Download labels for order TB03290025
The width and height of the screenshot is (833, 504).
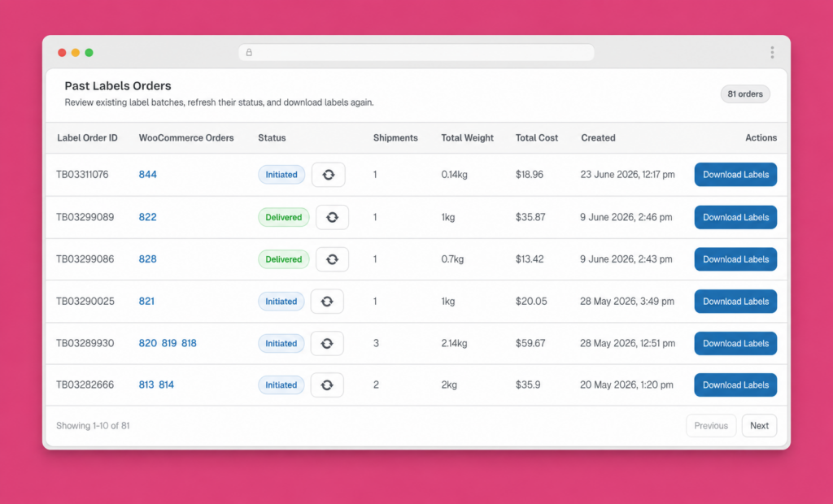[735, 301]
